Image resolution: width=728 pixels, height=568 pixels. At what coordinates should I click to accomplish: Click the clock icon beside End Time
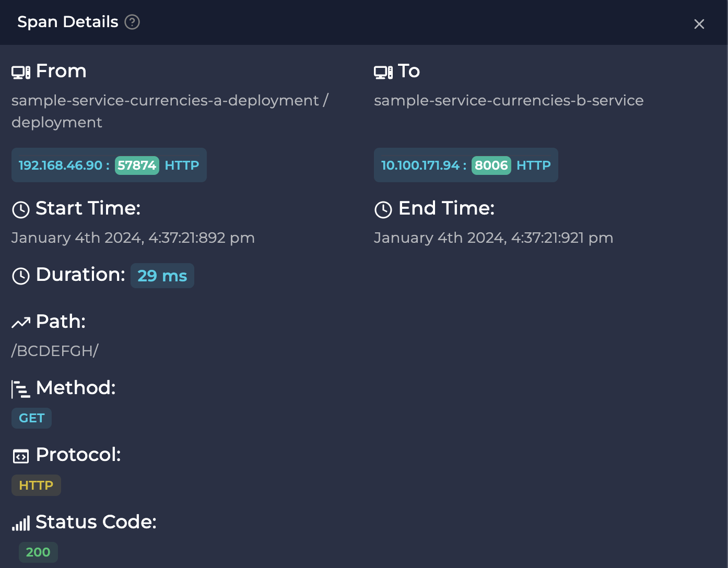tap(383, 210)
